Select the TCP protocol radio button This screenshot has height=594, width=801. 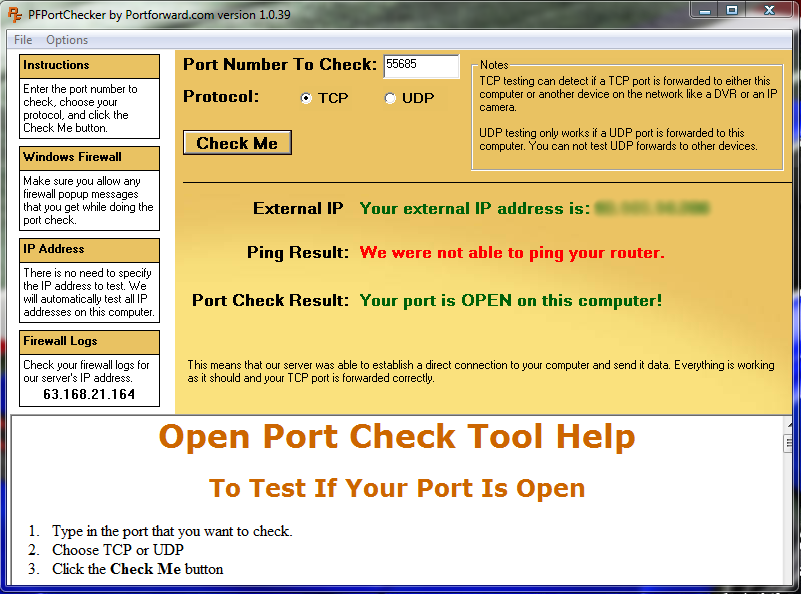coord(306,98)
